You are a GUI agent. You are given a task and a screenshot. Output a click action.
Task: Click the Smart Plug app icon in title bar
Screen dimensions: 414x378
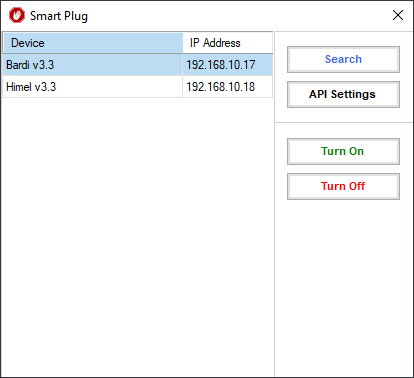point(17,15)
